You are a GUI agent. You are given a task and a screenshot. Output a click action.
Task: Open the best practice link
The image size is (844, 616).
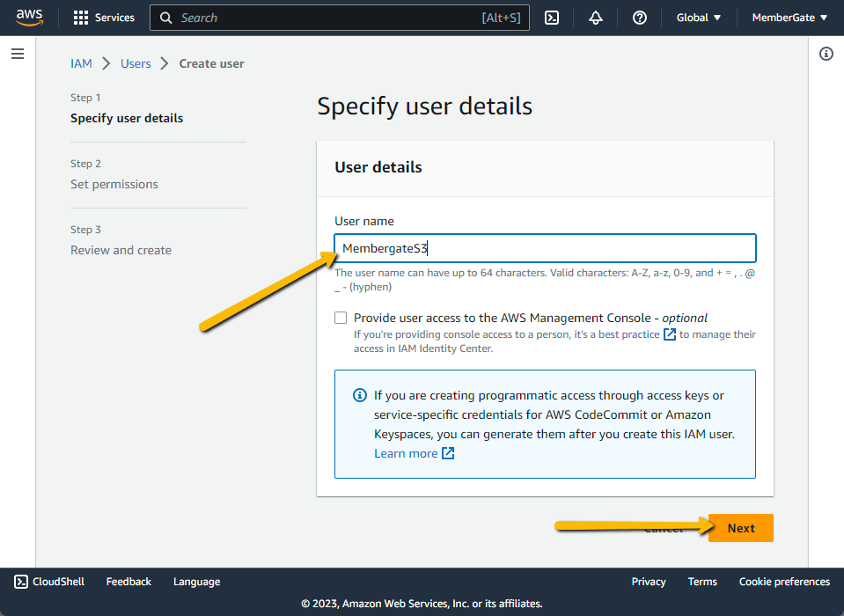[628, 334]
